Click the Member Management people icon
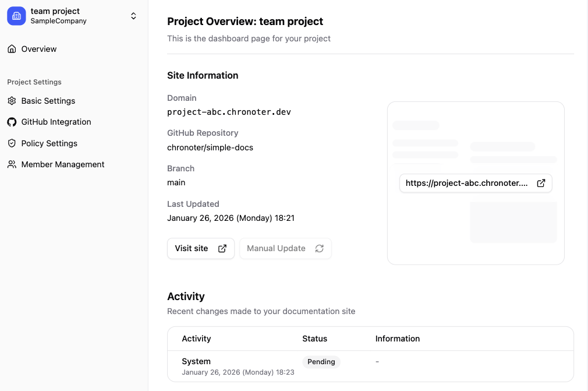This screenshot has height=391, width=588. (x=12, y=164)
